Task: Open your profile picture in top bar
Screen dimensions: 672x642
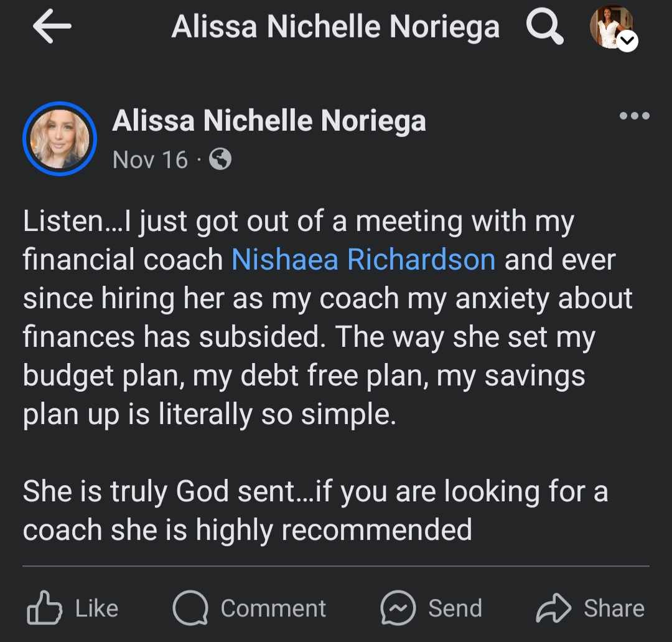Action: click(x=609, y=26)
